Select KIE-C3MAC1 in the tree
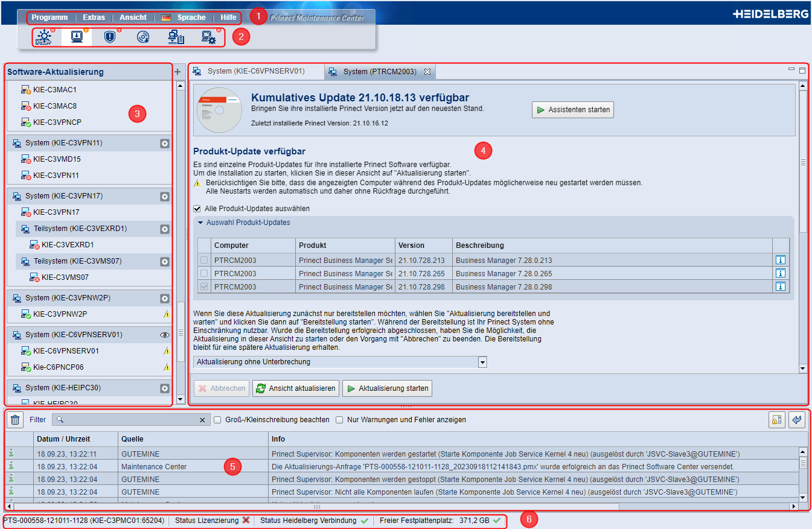 tap(55, 90)
